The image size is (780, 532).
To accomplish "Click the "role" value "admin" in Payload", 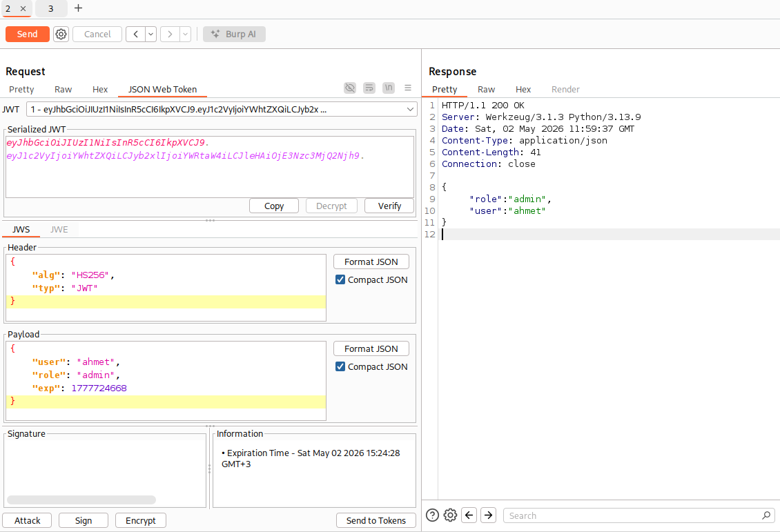I will (95, 375).
